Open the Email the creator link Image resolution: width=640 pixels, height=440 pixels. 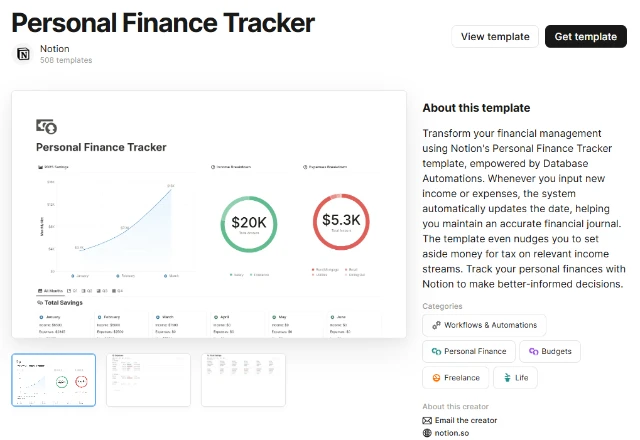[x=466, y=421]
